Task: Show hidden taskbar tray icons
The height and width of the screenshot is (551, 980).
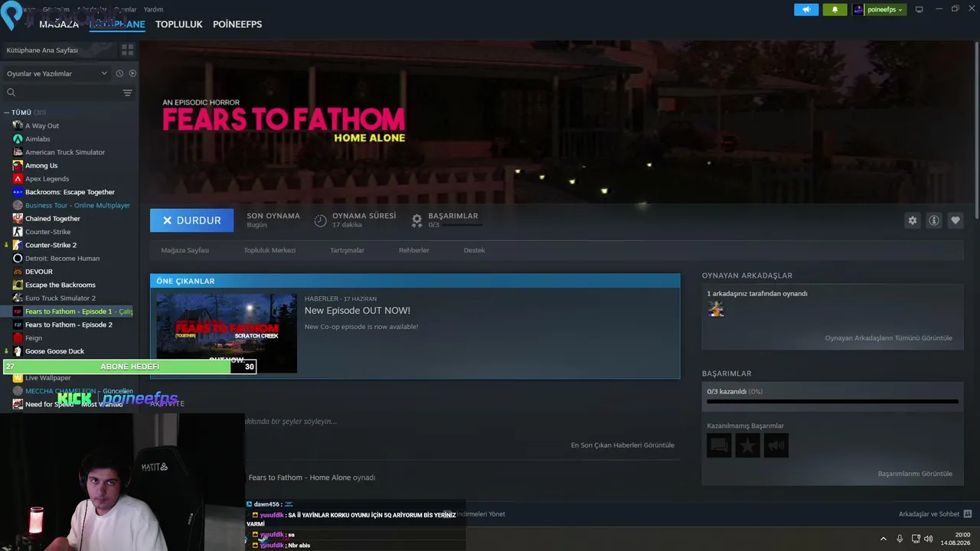Action: click(x=883, y=539)
